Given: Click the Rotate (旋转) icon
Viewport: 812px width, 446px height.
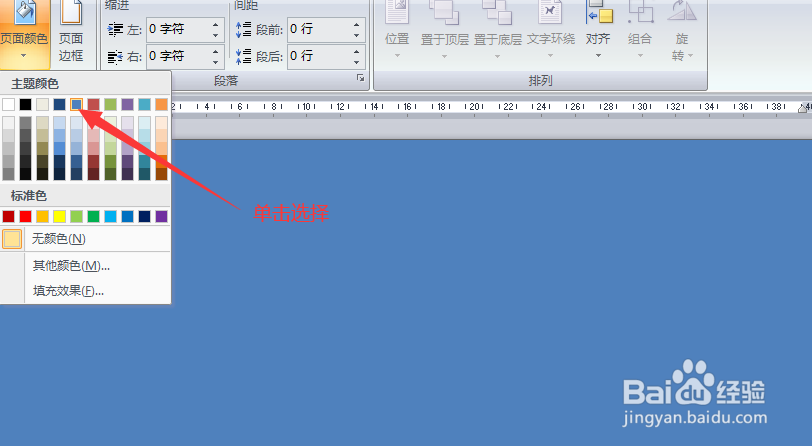Looking at the screenshot, I should [682, 12].
